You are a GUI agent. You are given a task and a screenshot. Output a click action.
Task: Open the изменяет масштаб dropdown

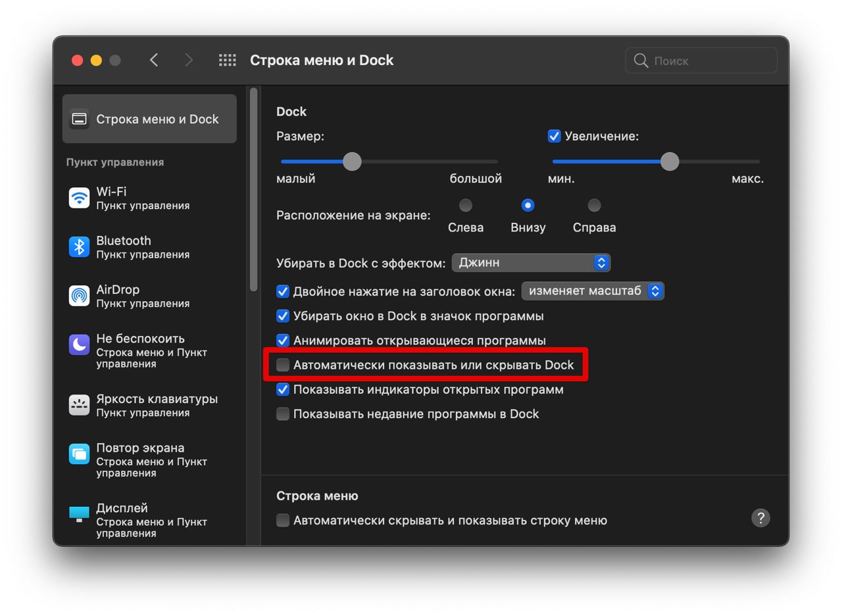[593, 291]
